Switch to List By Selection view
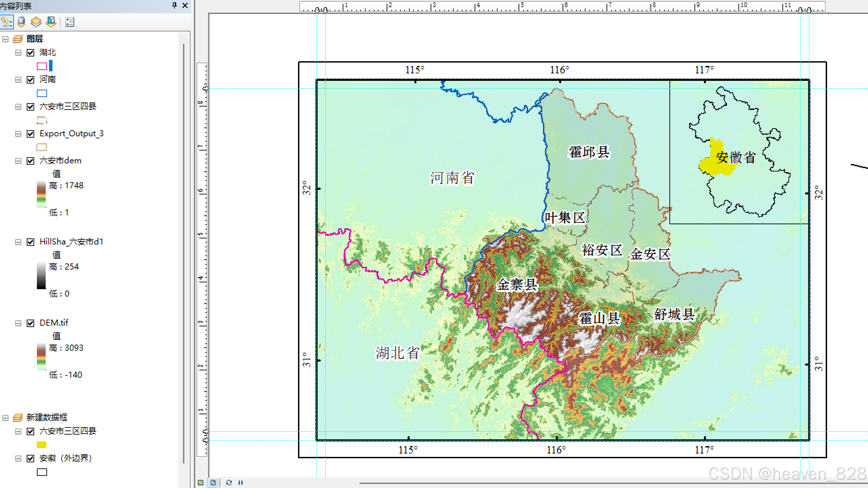The height and width of the screenshot is (488, 868). [x=51, y=22]
